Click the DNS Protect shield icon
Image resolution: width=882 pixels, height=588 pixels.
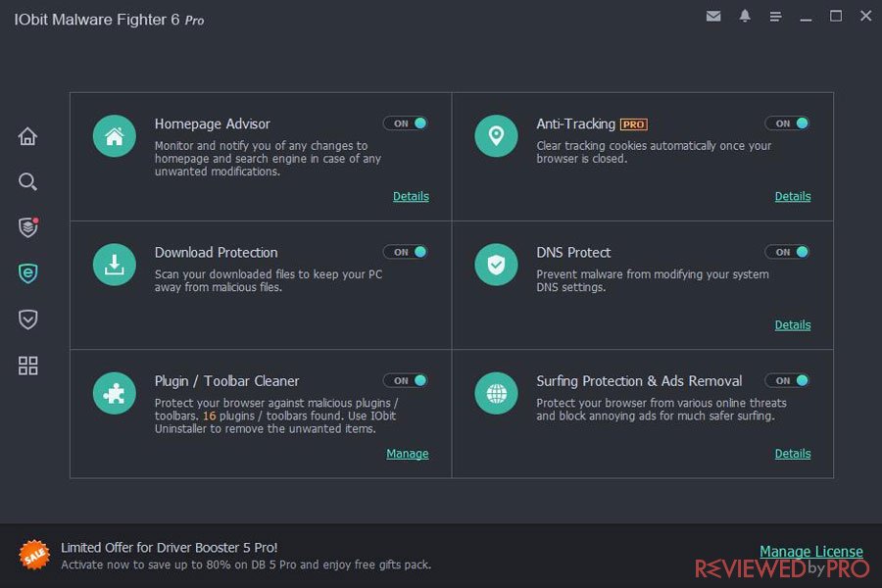coord(496,265)
